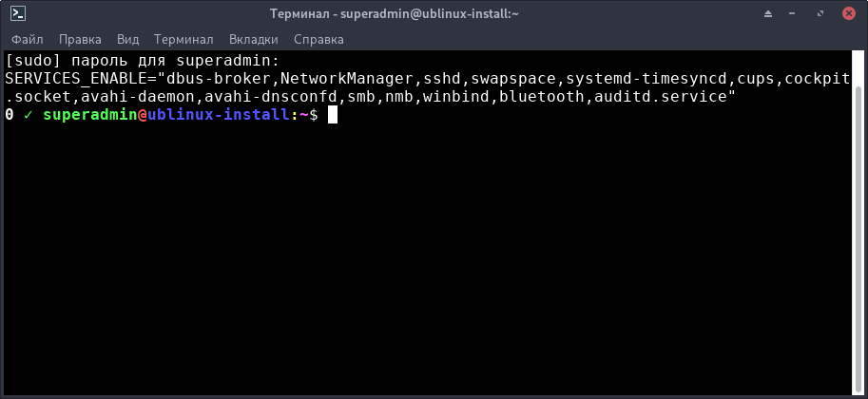
Task: Click the green check mark in the prompt
Action: (x=29, y=115)
